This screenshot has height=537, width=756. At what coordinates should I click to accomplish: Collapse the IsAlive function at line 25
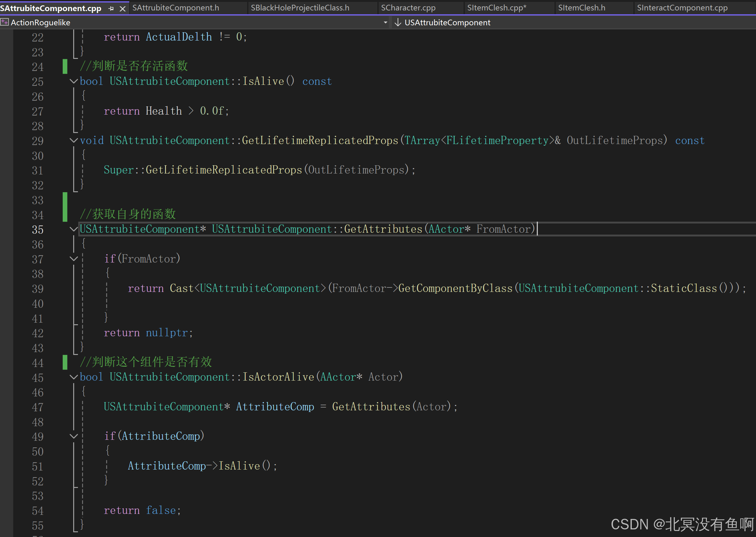coord(74,81)
